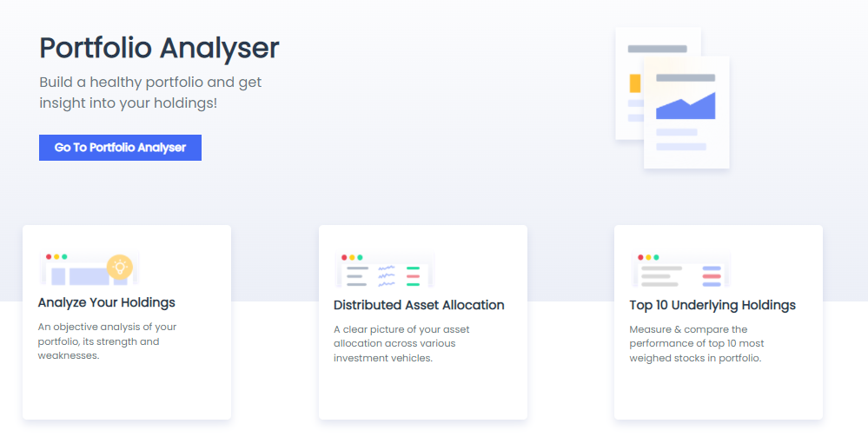This screenshot has width=868, height=437.
Task: Click the blue area chart on the front document
Action: [x=686, y=106]
